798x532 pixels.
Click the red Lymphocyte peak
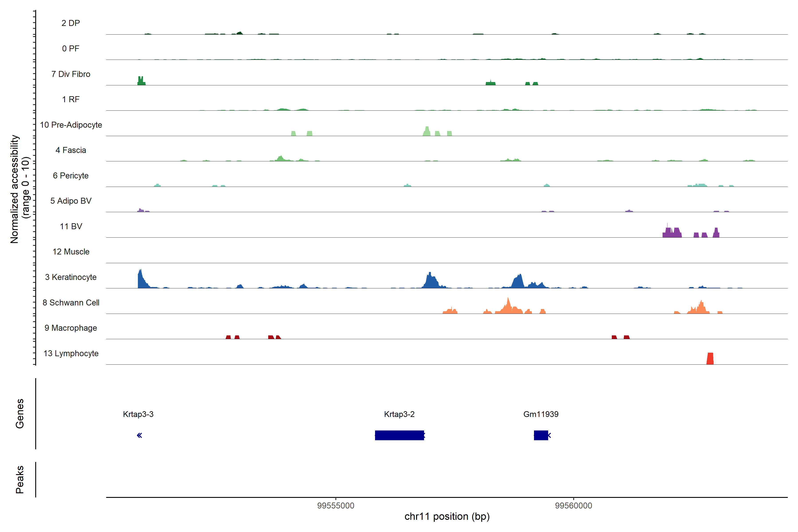point(710,359)
